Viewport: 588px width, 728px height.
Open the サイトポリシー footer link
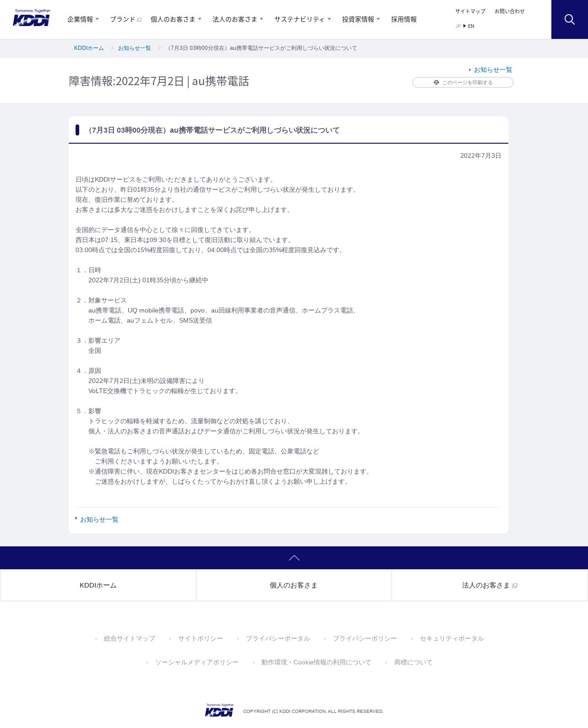(201, 638)
